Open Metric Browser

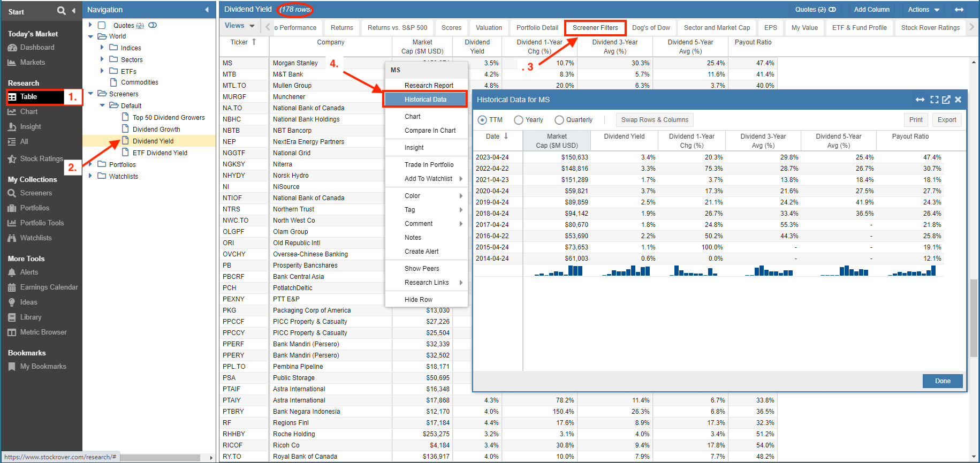pos(37,332)
